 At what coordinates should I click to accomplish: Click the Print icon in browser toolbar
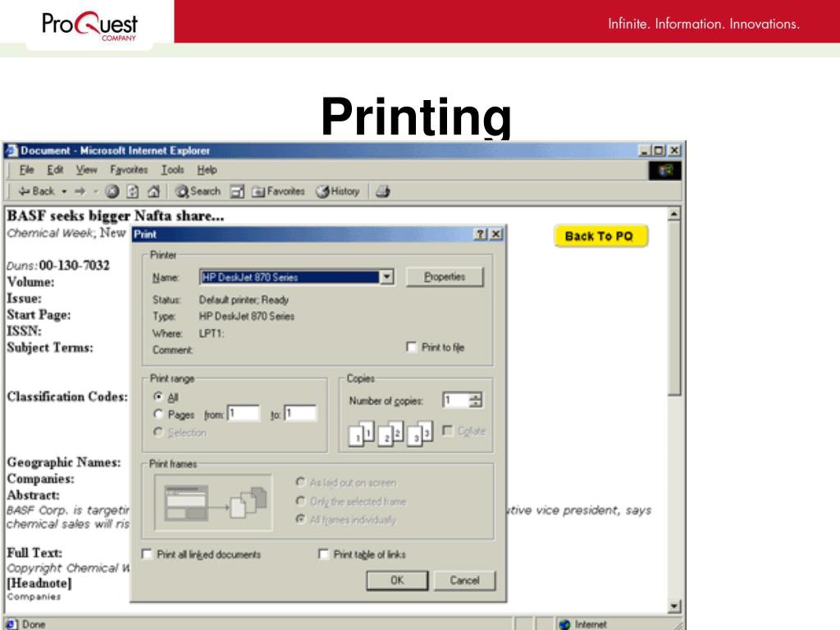point(382,191)
